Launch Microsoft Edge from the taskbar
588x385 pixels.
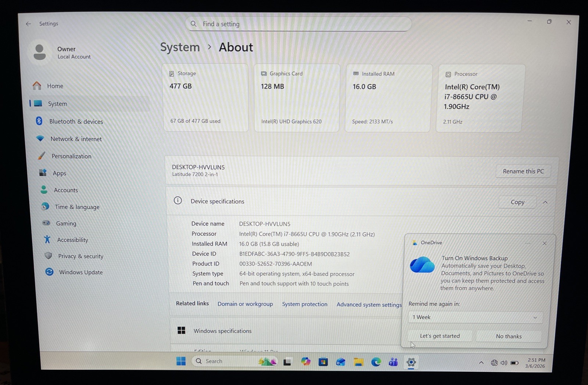(376, 362)
